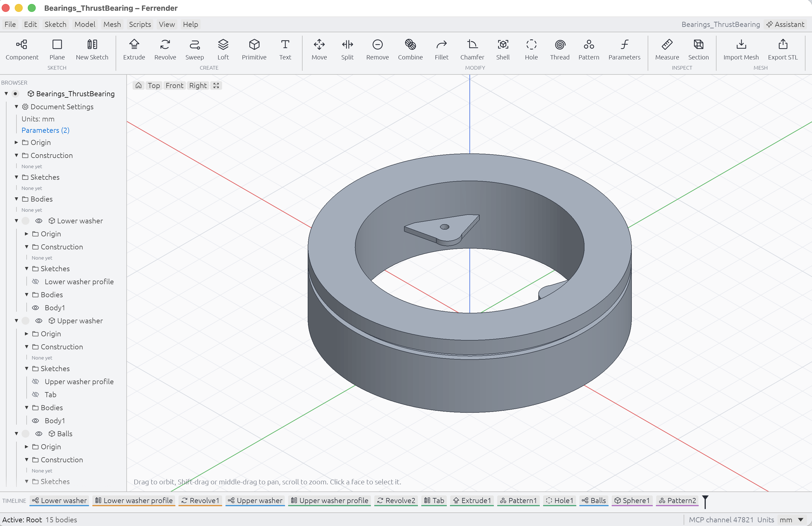Collapse the Upper washer component tree
812x526 pixels.
pos(16,321)
